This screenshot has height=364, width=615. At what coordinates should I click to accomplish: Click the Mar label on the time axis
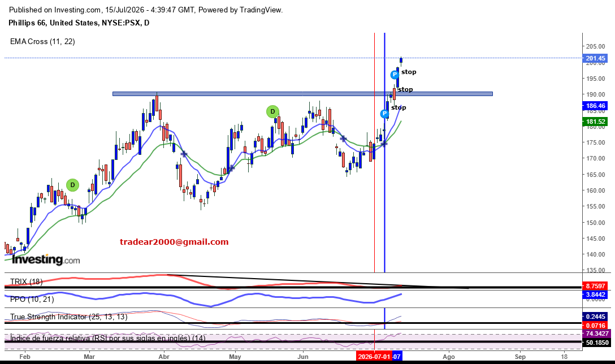pyautogui.click(x=89, y=357)
